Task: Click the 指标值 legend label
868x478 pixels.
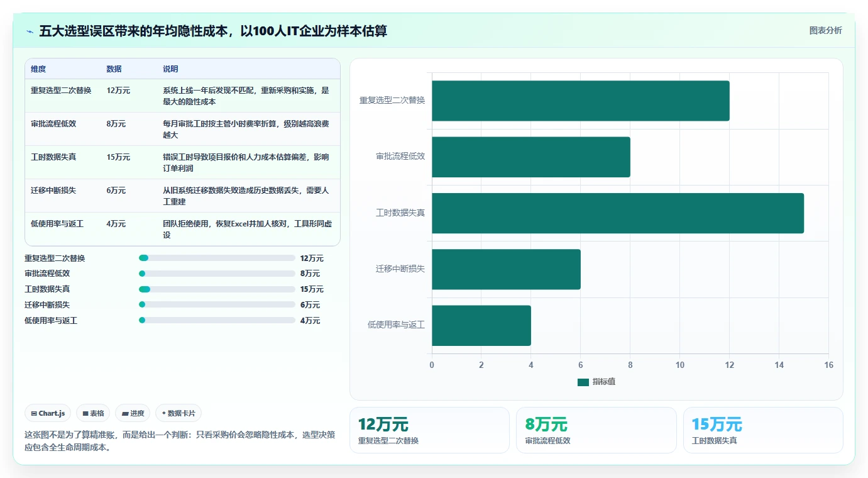Action: (604, 382)
